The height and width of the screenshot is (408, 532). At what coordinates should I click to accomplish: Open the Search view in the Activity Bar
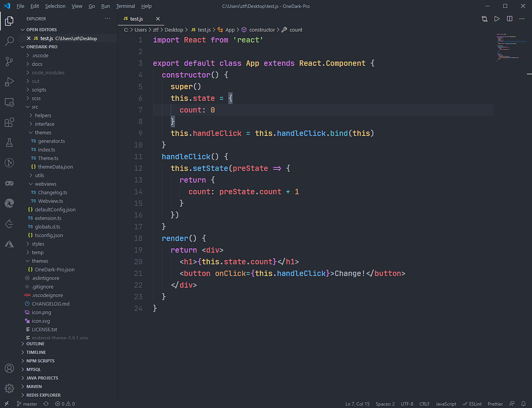coord(9,41)
